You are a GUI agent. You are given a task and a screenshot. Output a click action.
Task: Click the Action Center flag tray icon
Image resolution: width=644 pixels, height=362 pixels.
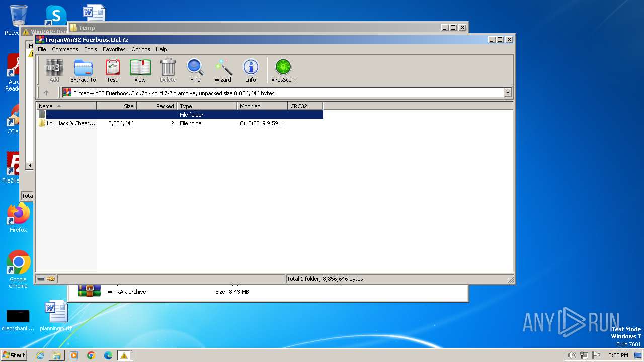596,355
